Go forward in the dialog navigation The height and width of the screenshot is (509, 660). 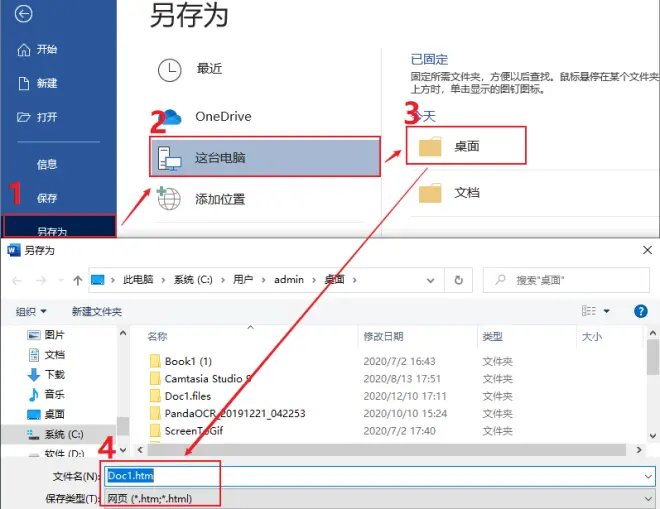tap(41, 280)
